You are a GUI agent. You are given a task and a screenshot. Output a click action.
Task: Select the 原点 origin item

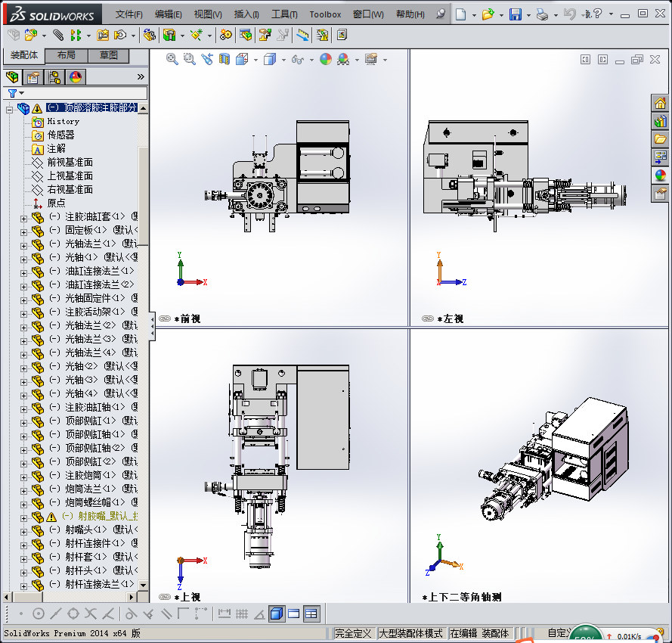tap(56, 203)
